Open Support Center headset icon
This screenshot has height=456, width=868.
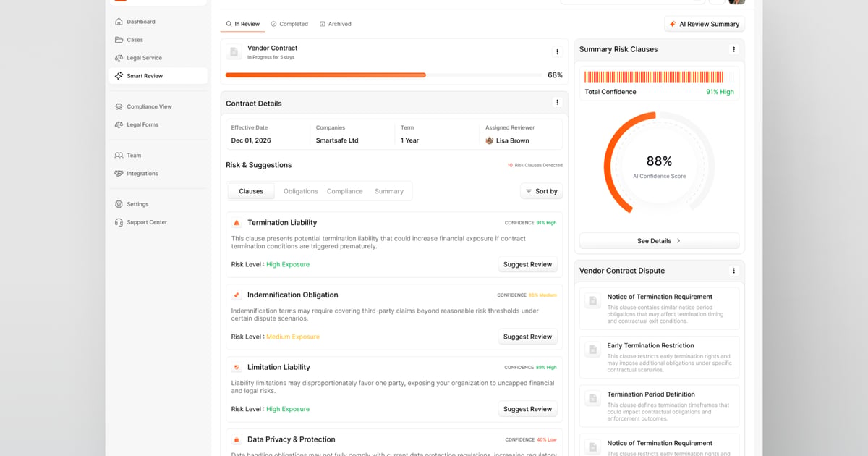pos(119,222)
